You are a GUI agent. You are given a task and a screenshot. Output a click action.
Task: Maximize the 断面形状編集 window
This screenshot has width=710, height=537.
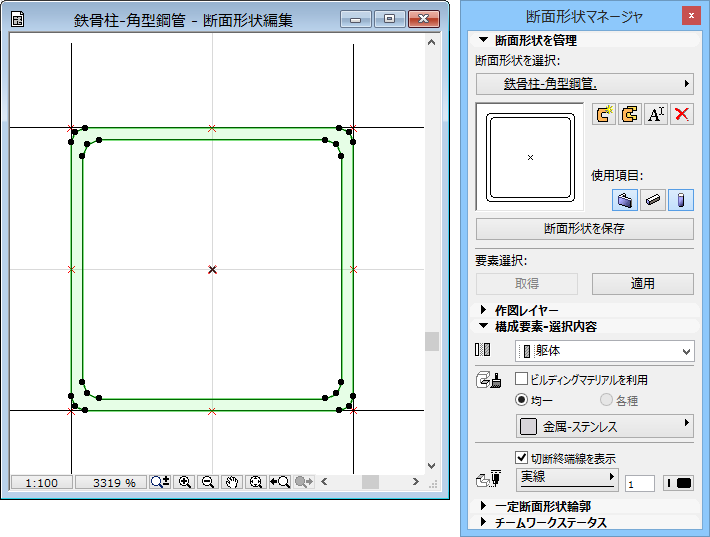pos(390,19)
